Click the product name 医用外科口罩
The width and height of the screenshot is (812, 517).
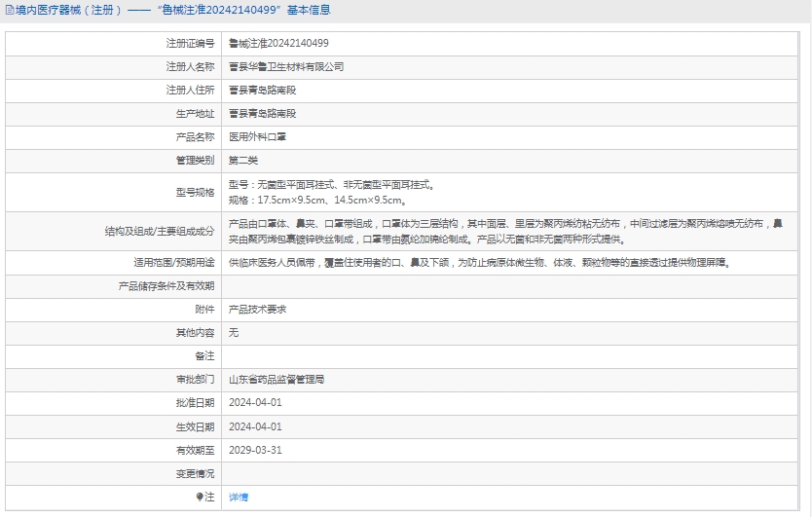(x=257, y=137)
